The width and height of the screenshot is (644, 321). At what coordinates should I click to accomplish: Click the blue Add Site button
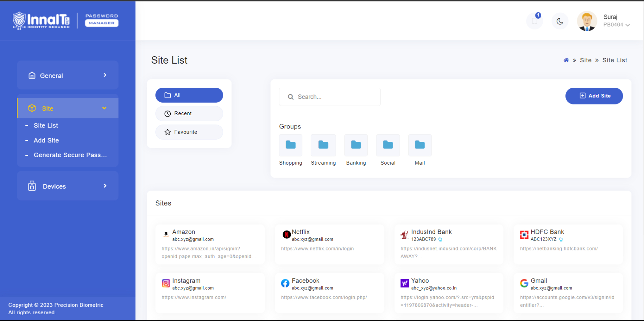tap(594, 96)
